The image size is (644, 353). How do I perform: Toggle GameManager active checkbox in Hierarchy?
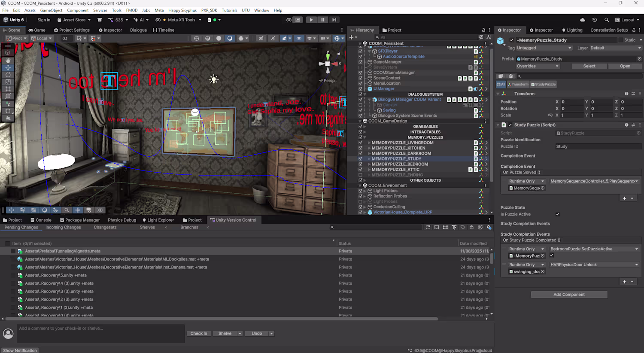pyautogui.click(x=361, y=62)
